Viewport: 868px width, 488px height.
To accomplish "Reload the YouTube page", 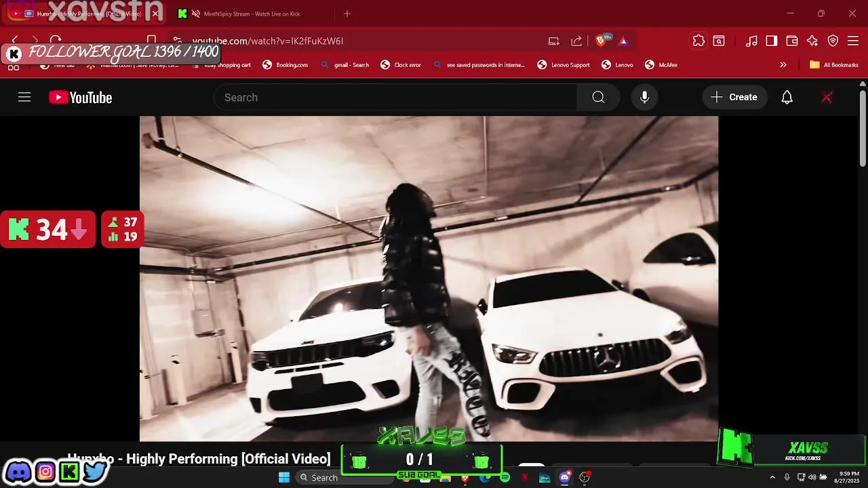I will tap(56, 41).
